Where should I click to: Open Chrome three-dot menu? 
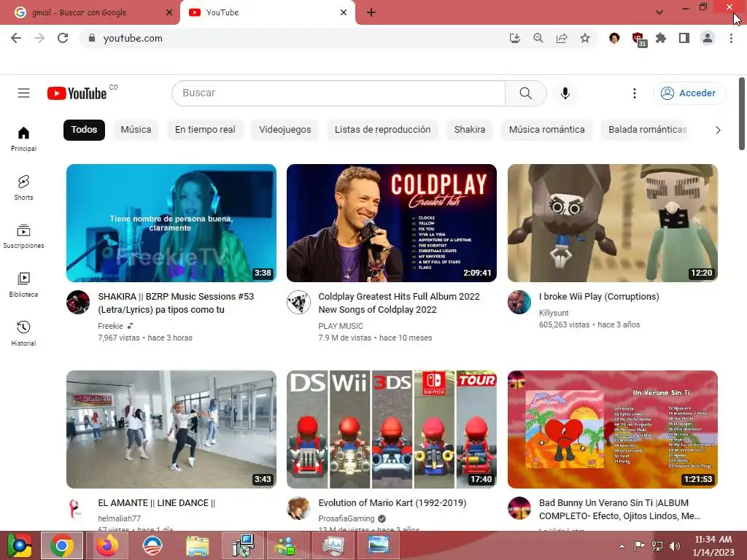pyautogui.click(x=731, y=38)
